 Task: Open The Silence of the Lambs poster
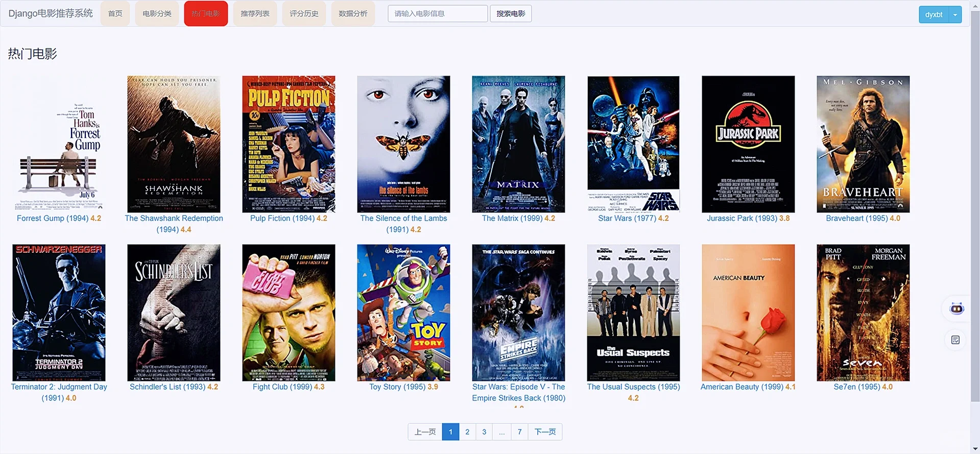point(403,144)
